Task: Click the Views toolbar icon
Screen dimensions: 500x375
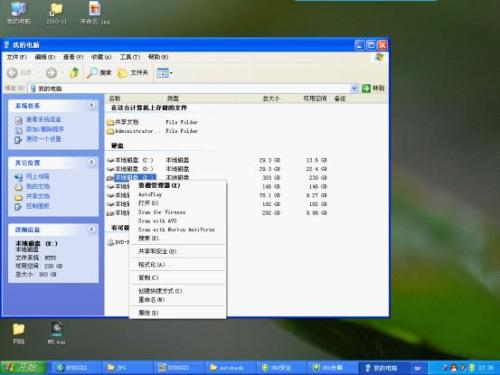Action: (x=163, y=73)
